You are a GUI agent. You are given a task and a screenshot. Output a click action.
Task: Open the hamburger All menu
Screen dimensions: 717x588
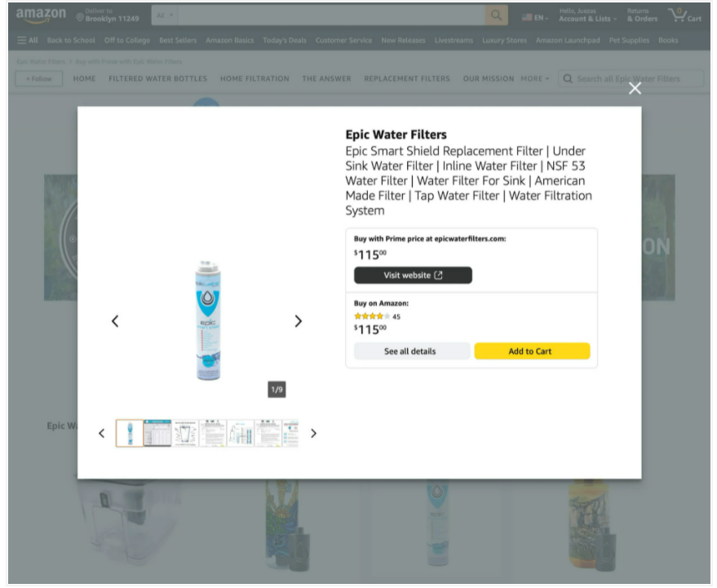tap(28, 40)
